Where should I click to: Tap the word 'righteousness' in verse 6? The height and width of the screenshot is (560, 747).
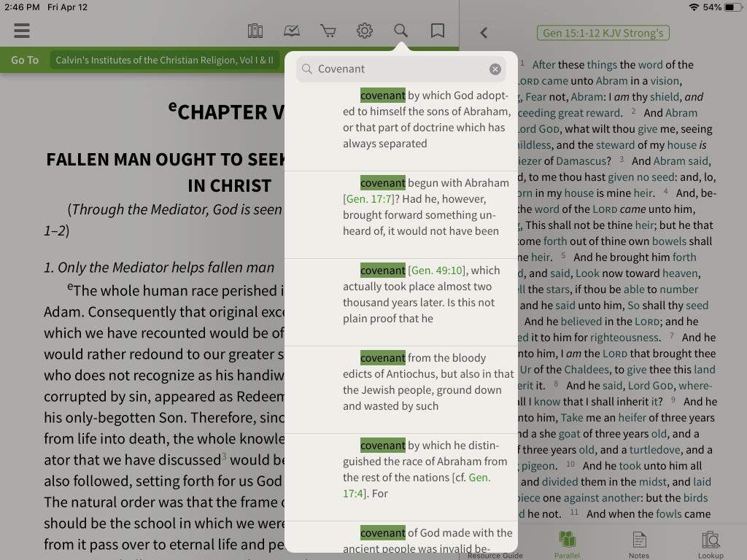(624, 338)
